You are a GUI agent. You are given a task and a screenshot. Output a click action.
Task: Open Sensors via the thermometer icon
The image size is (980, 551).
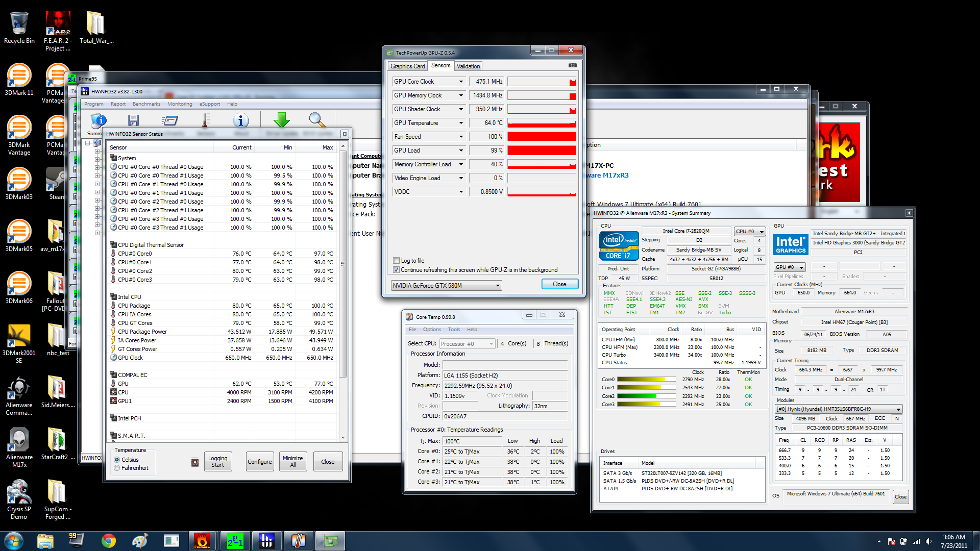(205, 120)
